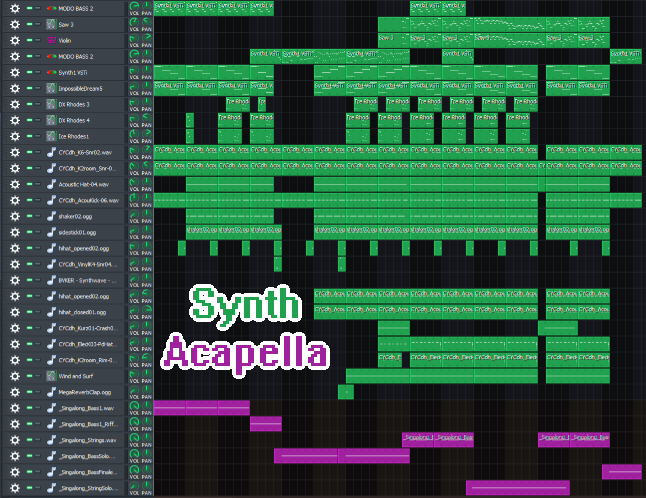The height and width of the screenshot is (498, 646).
Task: Click the note icon of hihat_closed01.ogg
Action: (51, 312)
